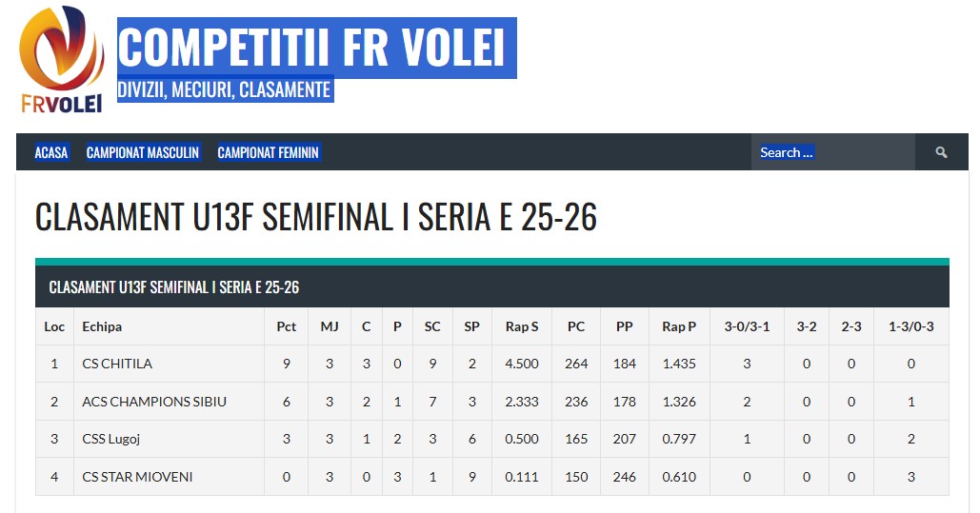Click the Loc column header
The image size is (980, 513).
coord(54,326)
